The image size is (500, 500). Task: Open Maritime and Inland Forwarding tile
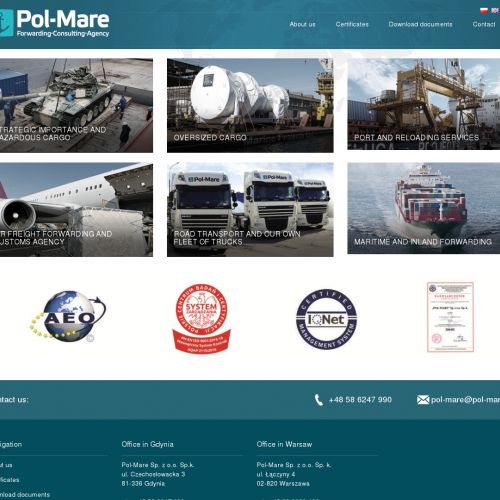[424, 208]
